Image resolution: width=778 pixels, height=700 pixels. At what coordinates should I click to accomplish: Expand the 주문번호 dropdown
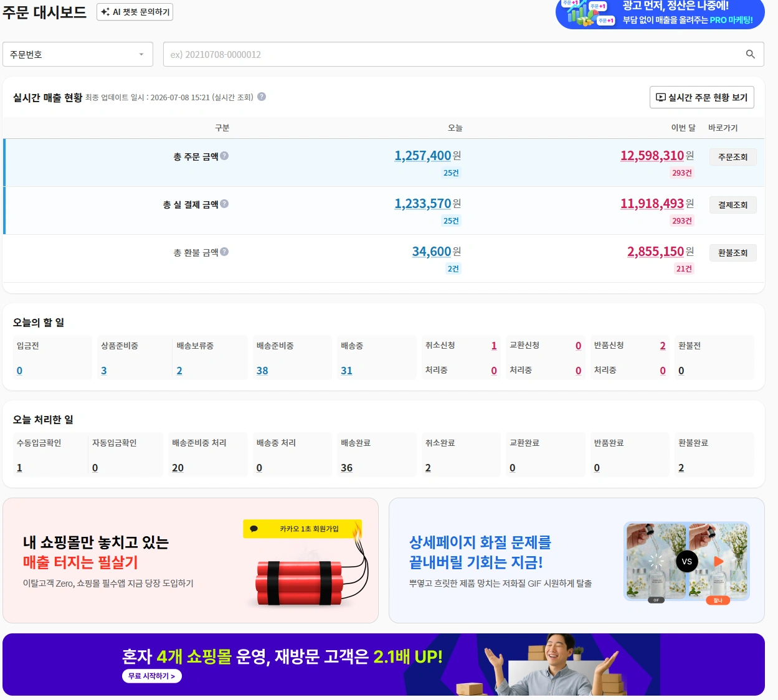pos(78,54)
